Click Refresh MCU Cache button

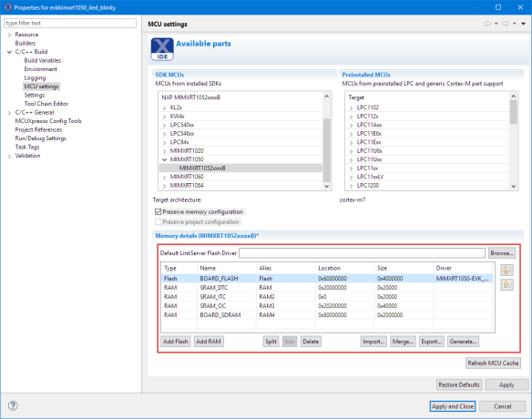(x=493, y=363)
